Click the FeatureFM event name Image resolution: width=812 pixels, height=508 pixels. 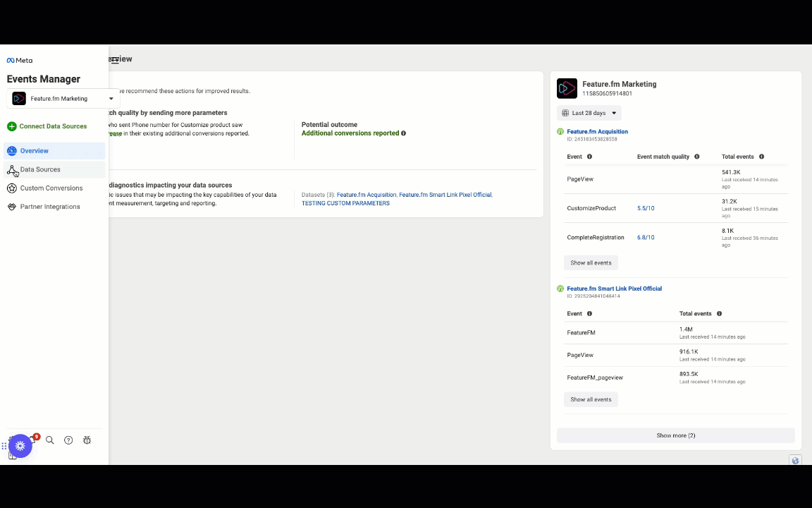581,333
